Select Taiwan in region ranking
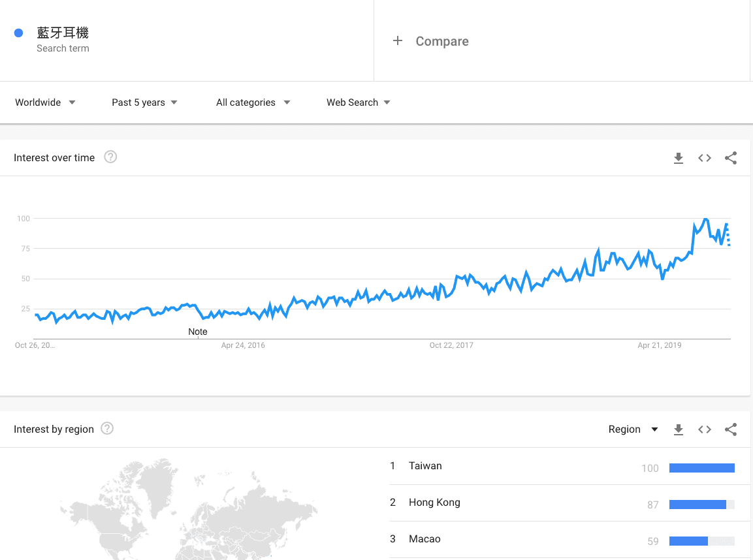The width and height of the screenshot is (753, 560). (x=425, y=466)
